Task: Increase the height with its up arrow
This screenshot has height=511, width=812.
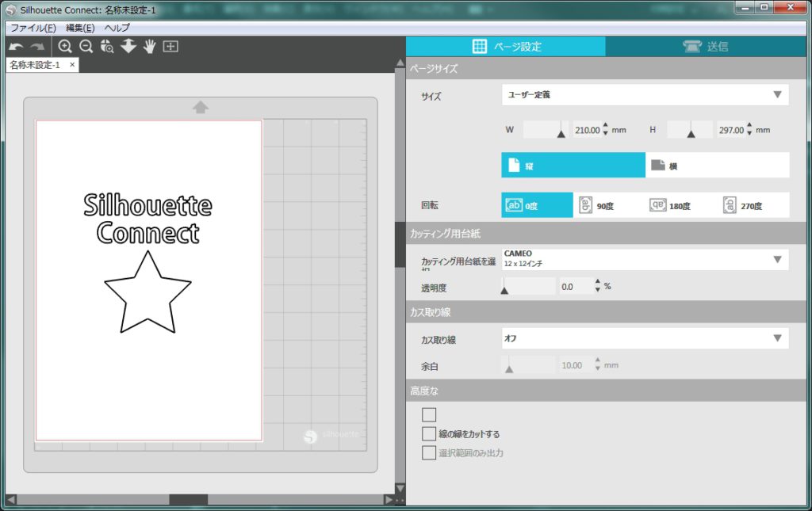Action: click(x=749, y=126)
